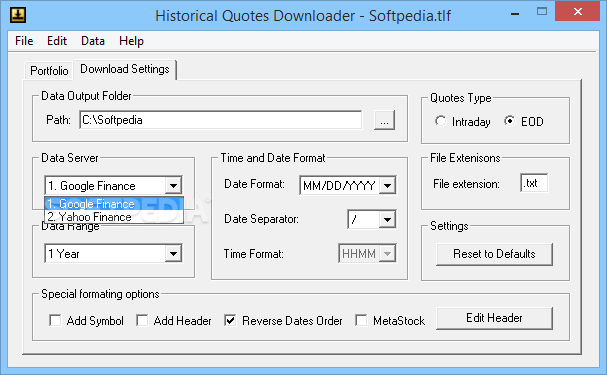Click the application icon in title bar
The image size is (607, 375).
click(18, 15)
